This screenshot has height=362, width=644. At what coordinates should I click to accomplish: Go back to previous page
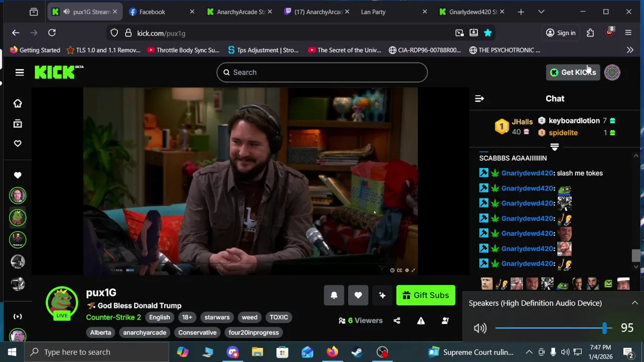[16, 33]
